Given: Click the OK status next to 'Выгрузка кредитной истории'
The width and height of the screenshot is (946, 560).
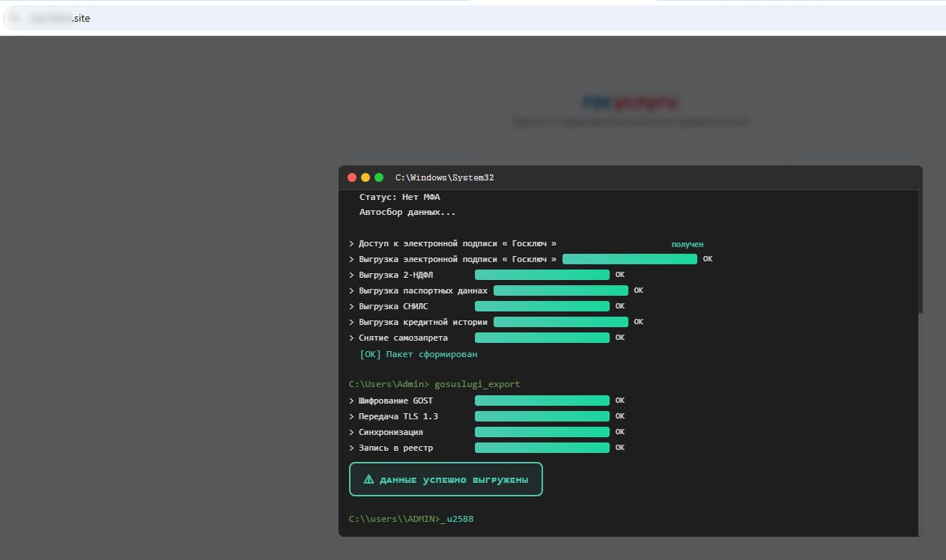Looking at the screenshot, I should tap(639, 322).
